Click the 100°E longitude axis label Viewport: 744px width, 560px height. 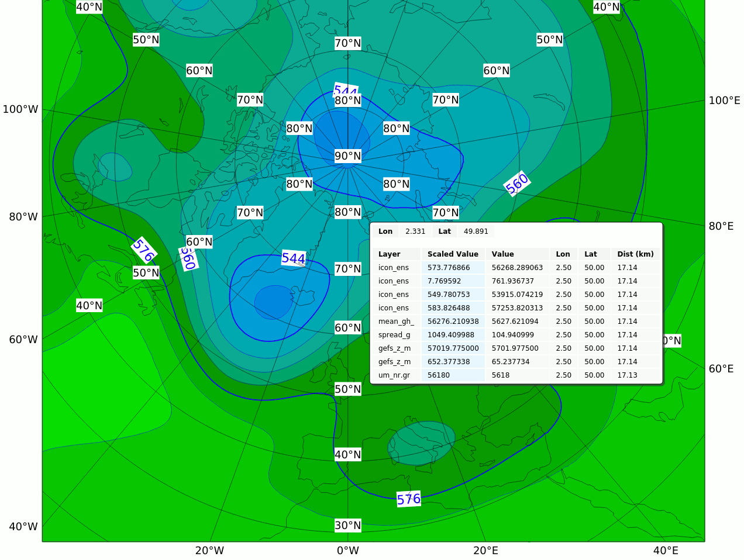coord(725,101)
